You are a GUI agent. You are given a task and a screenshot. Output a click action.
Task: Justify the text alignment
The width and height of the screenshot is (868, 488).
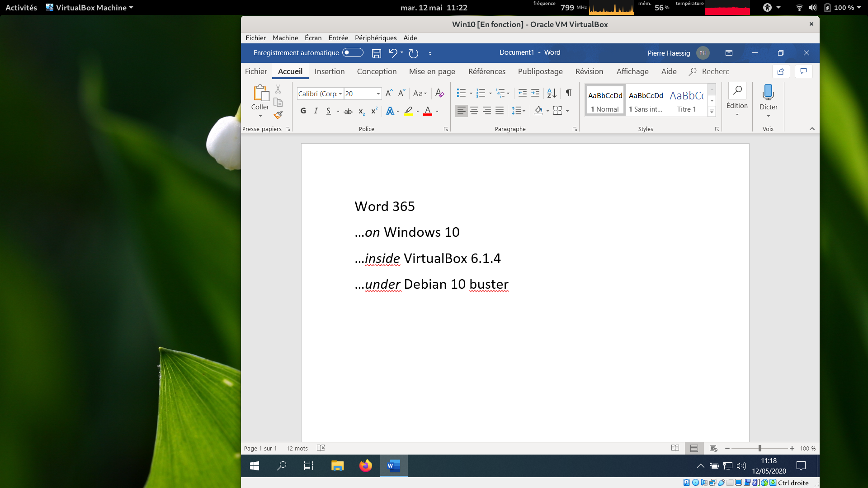(x=499, y=111)
